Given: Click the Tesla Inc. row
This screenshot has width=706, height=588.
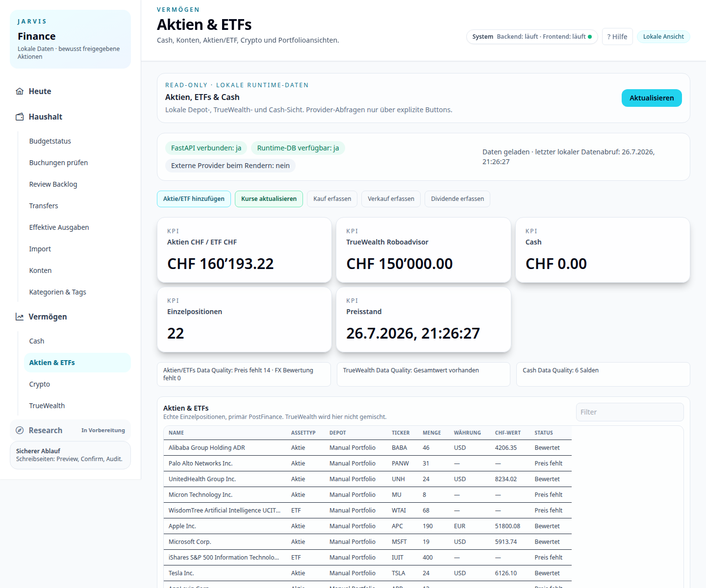Looking at the screenshot, I should coord(368,573).
